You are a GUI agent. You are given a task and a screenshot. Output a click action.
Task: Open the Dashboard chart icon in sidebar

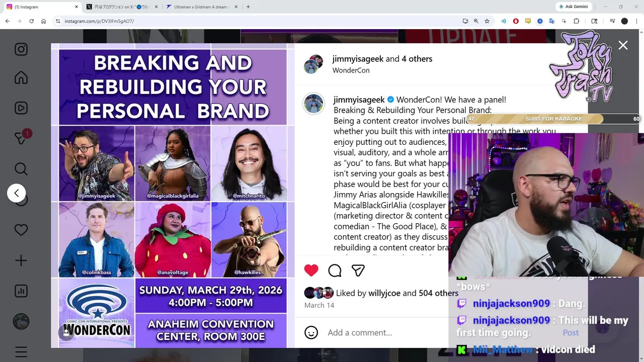point(21,291)
